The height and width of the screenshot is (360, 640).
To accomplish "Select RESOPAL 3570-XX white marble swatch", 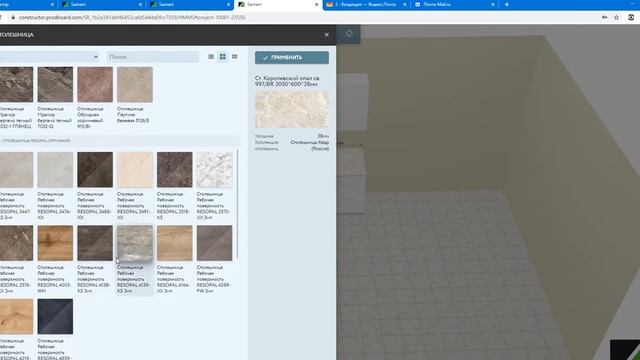I will (214, 170).
